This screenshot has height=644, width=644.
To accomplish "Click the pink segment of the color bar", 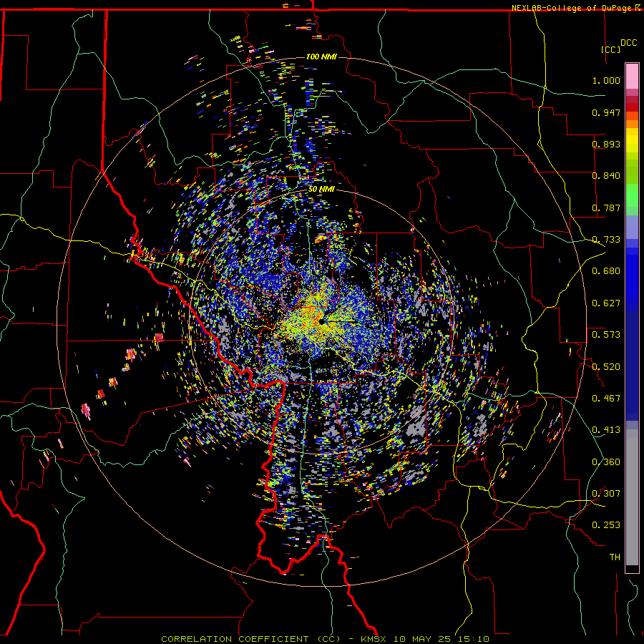I will (632, 77).
